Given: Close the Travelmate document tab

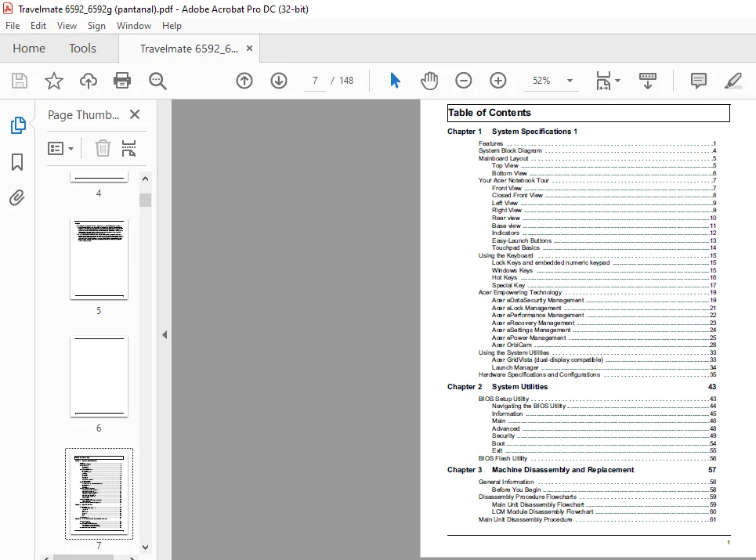Looking at the screenshot, I should coord(249,49).
